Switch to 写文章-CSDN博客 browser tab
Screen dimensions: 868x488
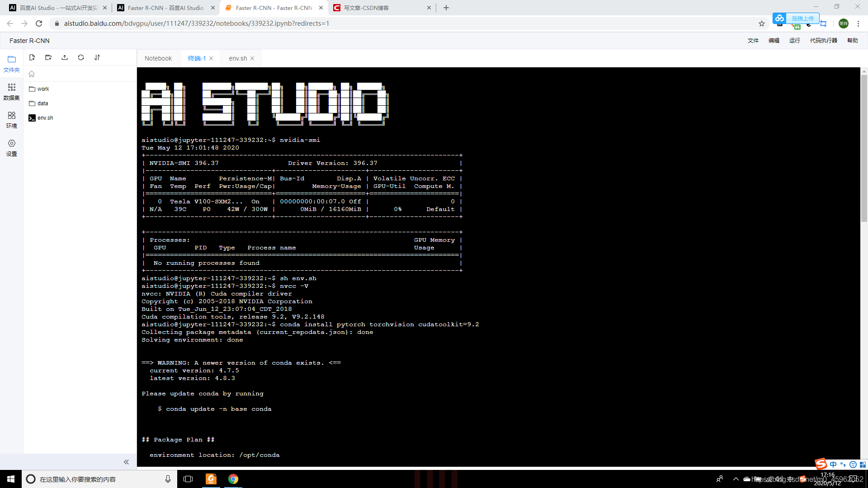tap(382, 8)
